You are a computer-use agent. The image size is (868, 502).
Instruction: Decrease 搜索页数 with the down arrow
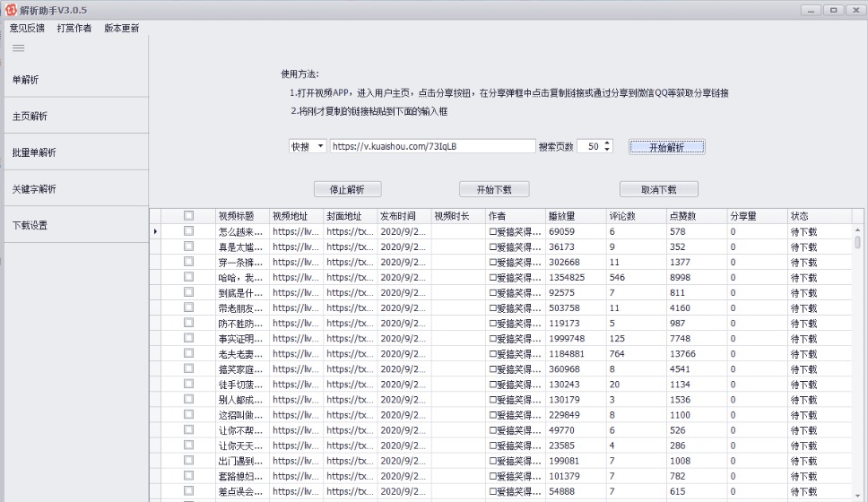(607, 150)
